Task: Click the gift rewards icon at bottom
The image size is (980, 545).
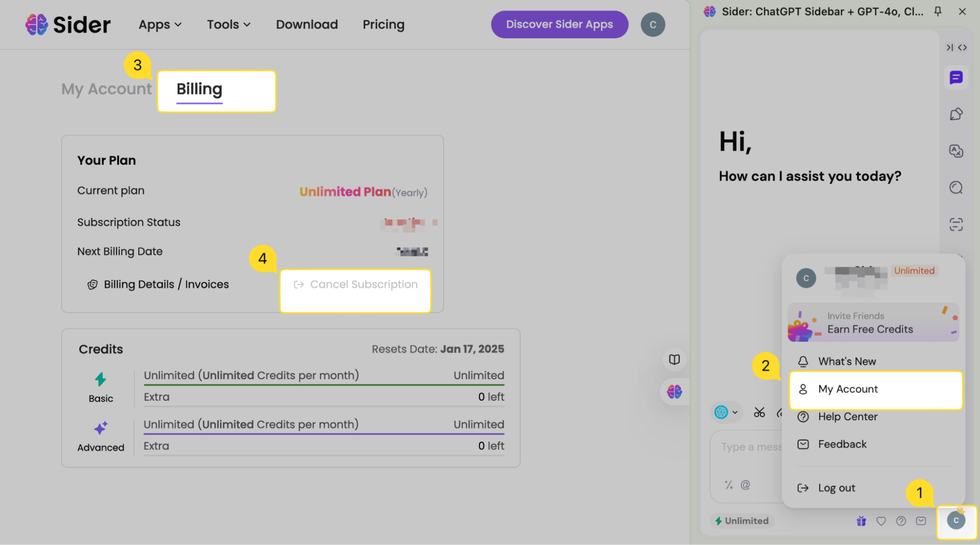Action: pos(861,521)
